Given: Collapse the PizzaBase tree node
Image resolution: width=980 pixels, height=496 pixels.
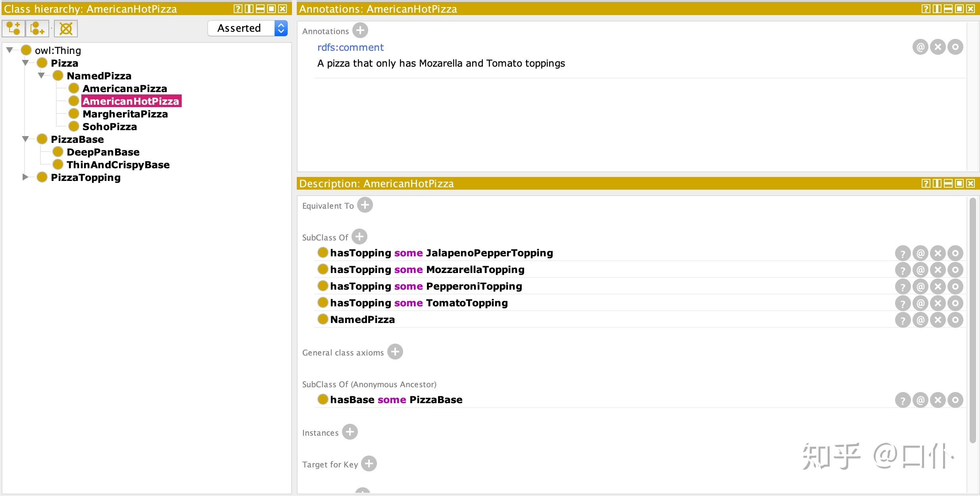Looking at the screenshot, I should coord(25,139).
